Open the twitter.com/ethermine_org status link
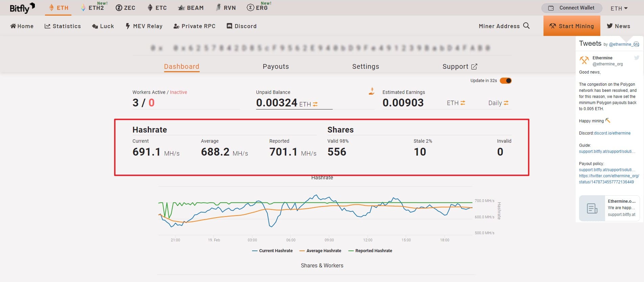The width and height of the screenshot is (644, 282). click(x=609, y=179)
